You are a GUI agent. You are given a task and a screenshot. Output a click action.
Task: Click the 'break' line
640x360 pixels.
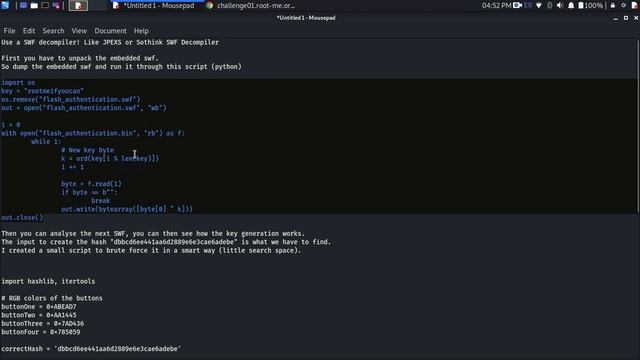coord(100,201)
